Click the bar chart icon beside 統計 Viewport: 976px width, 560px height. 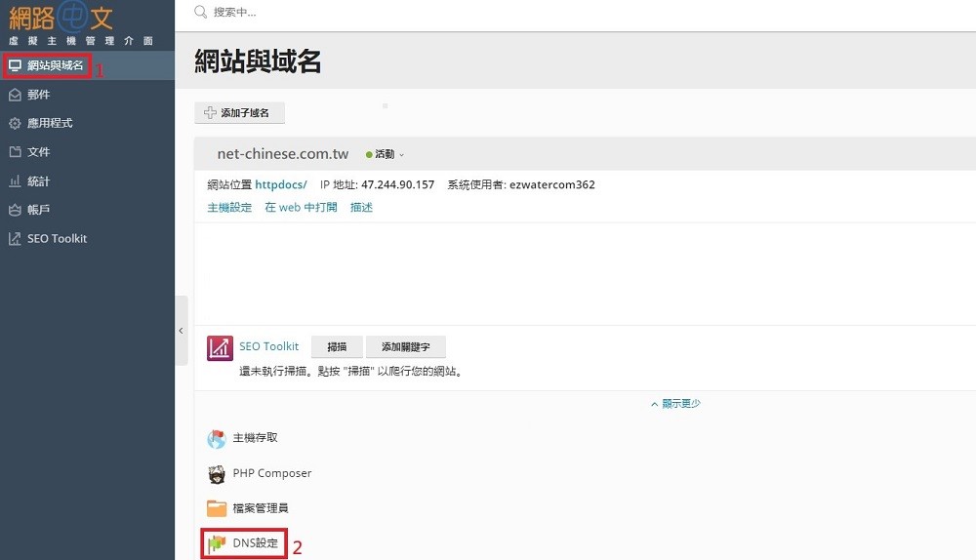(15, 181)
